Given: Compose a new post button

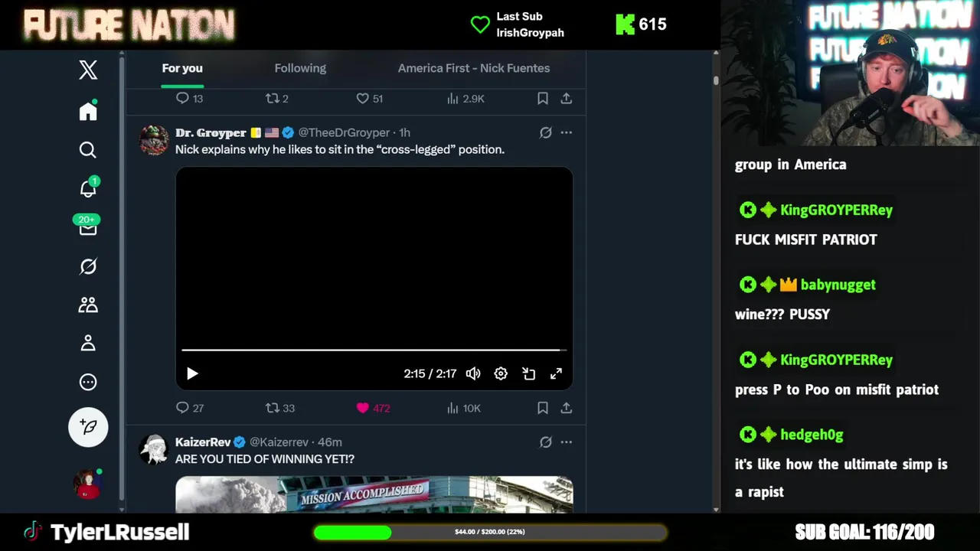Looking at the screenshot, I should coord(88,427).
